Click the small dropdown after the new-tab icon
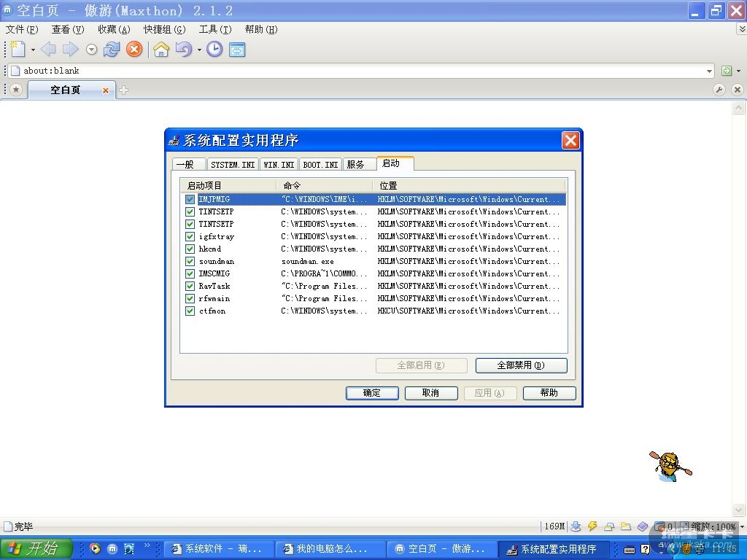This screenshot has height=560, width=747. pyautogui.click(x=33, y=50)
